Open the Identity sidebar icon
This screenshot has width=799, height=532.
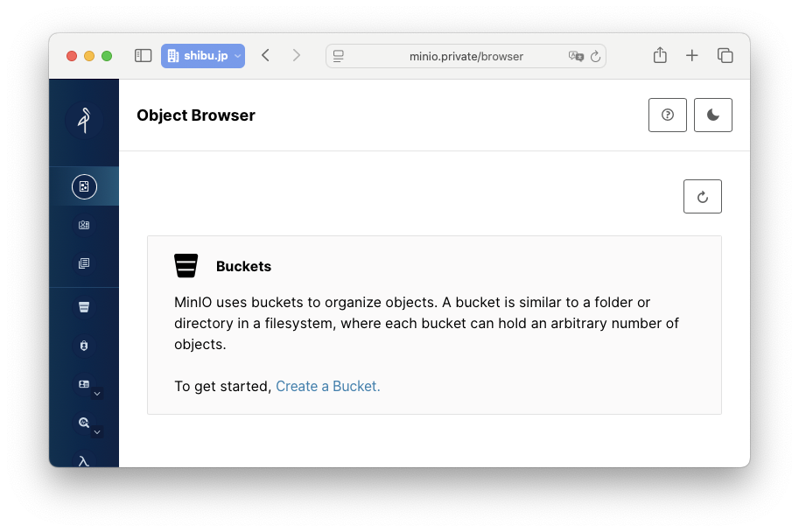pos(84,384)
